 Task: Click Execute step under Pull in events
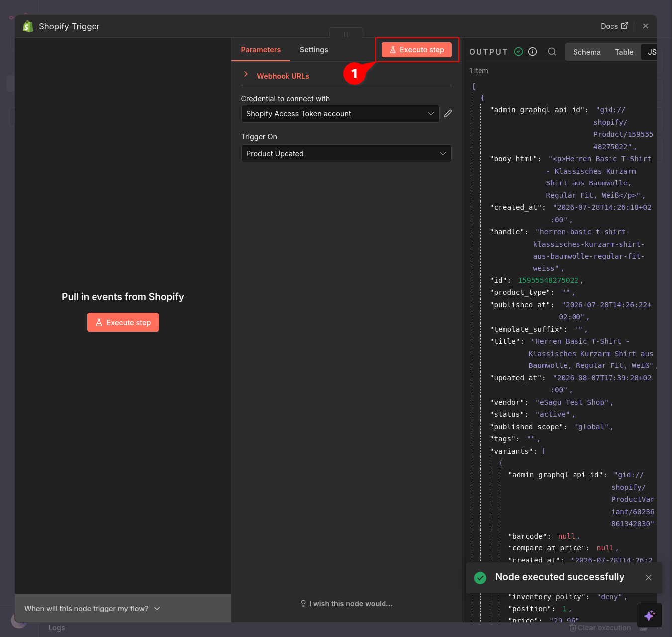coord(123,322)
